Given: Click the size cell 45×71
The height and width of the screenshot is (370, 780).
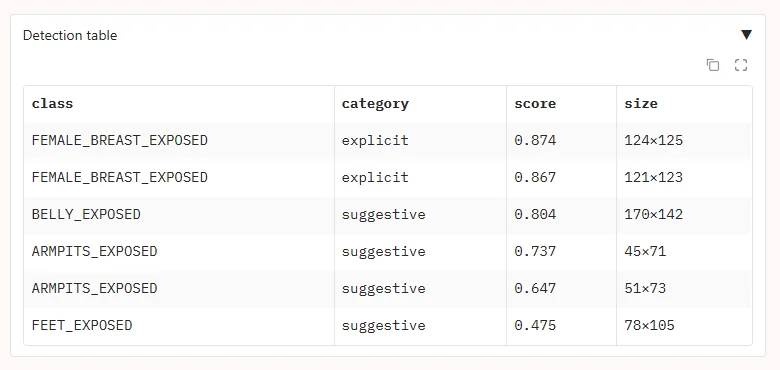Looking at the screenshot, I should pyautogui.click(x=684, y=252).
